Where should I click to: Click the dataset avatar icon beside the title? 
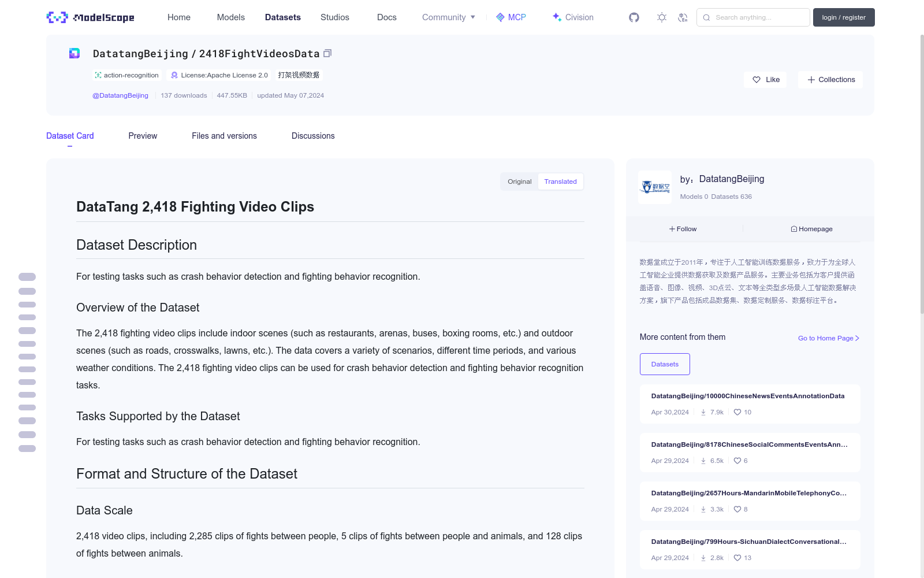tap(74, 53)
